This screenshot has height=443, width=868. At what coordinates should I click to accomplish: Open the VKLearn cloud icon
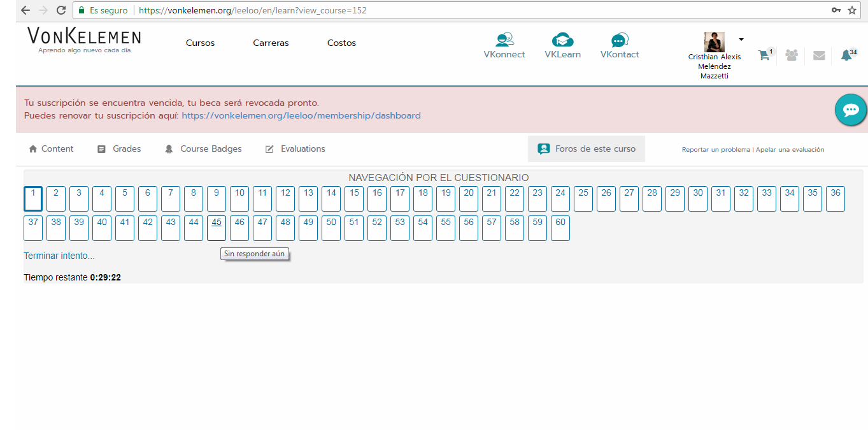(562, 40)
